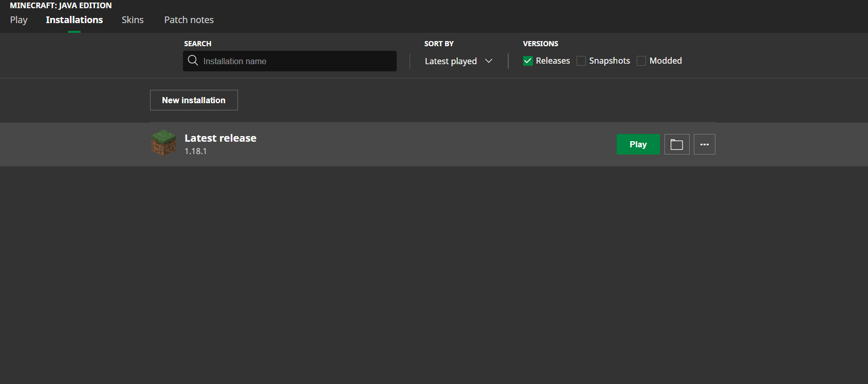Screen dimensions: 868x384
Task: Click the grass block icon for Latest release
Action: point(164,143)
